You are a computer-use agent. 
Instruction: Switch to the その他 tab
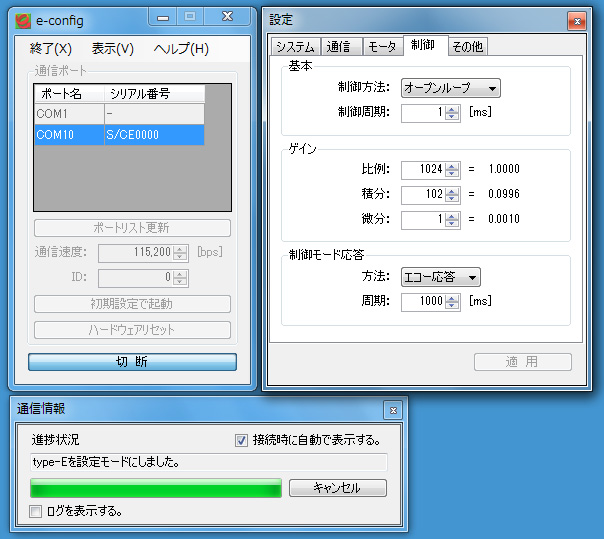pyautogui.click(x=467, y=47)
